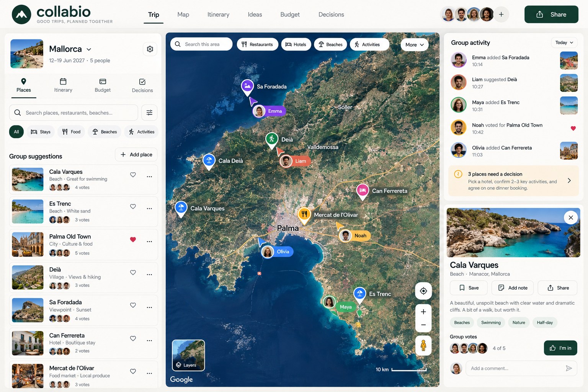588x392 pixels.
Task: Switch to the Budget top tab
Action: [290, 15]
